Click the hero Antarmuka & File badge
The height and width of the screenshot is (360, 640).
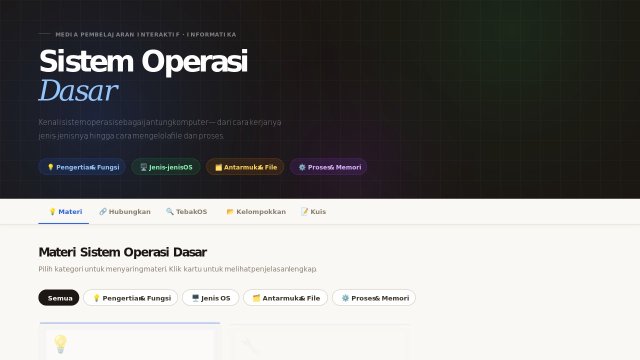point(245,167)
